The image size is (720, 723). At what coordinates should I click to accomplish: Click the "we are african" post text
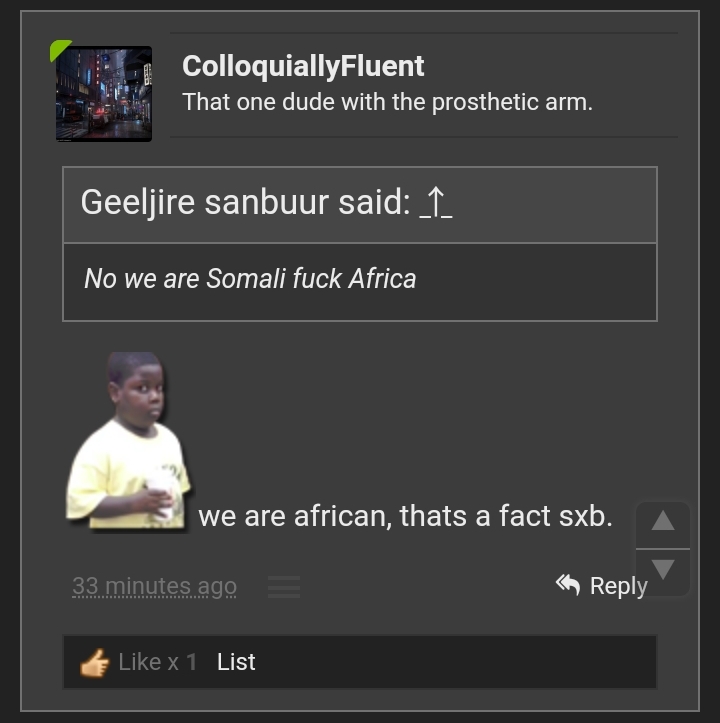point(405,516)
